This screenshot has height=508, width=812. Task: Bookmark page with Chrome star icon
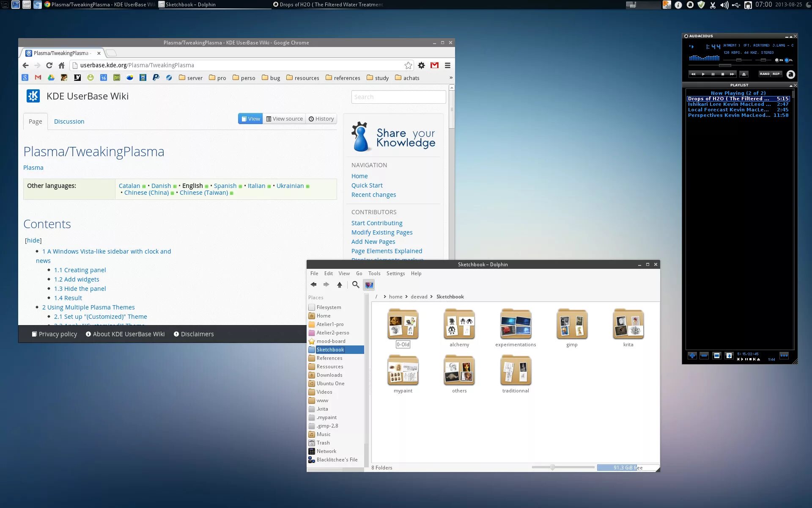tap(408, 65)
